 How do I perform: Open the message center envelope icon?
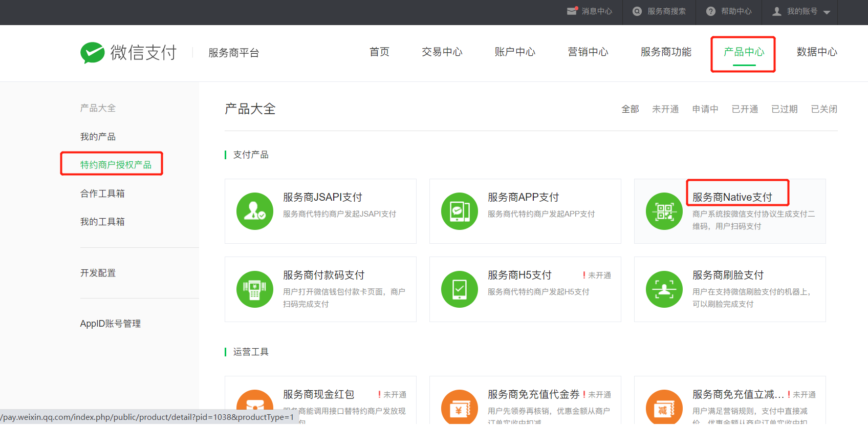(x=572, y=11)
